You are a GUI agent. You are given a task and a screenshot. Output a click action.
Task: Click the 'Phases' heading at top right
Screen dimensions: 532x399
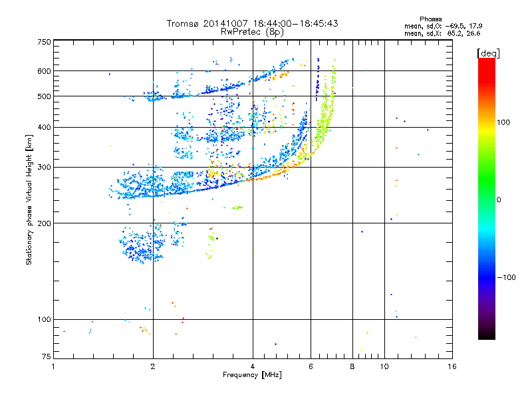(430, 19)
